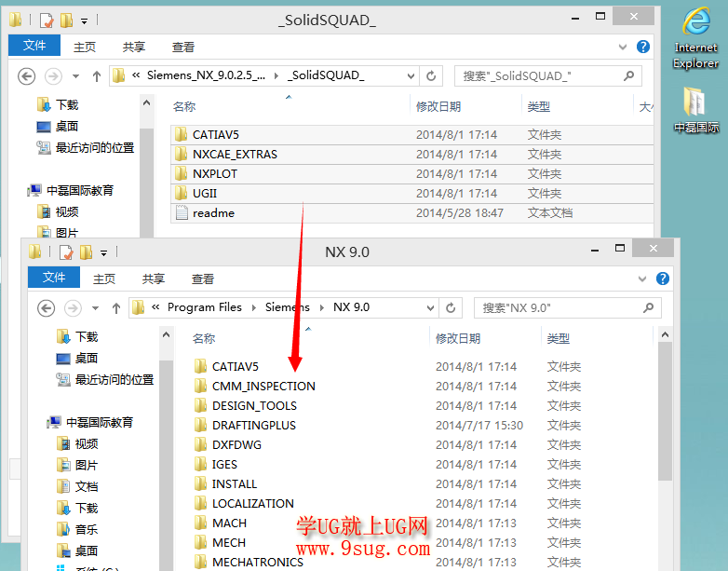Viewport: 728px width, 571px height.
Task: Click search box in NX 9.0 window
Action: 568,308
